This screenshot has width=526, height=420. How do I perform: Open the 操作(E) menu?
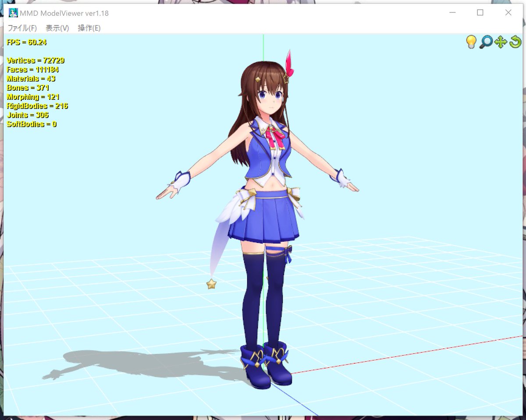[89, 28]
